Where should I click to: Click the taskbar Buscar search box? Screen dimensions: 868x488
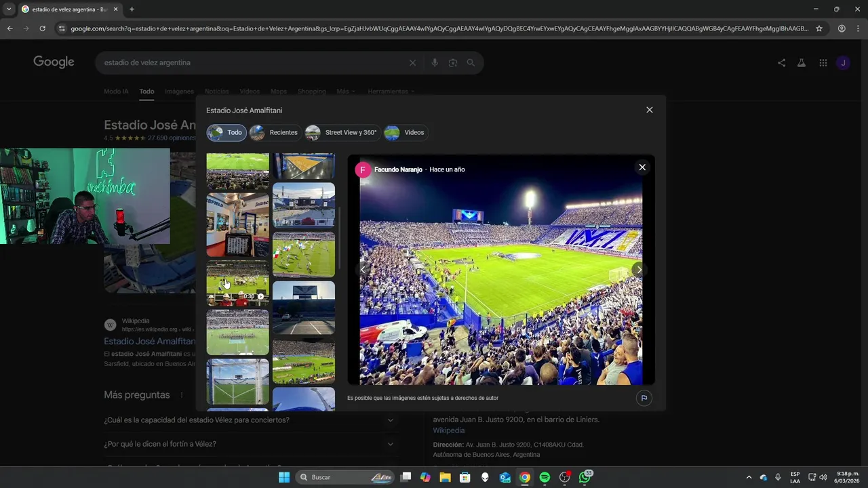346,477
